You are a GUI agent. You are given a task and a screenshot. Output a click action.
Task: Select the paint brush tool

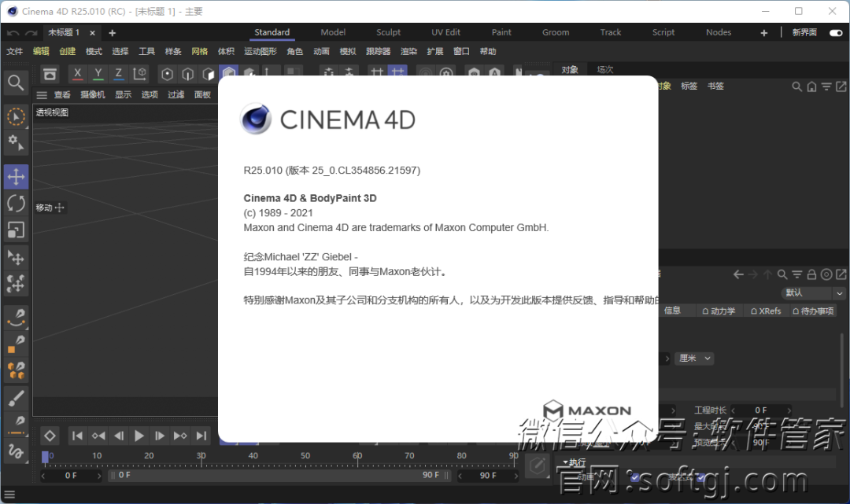tap(16, 399)
